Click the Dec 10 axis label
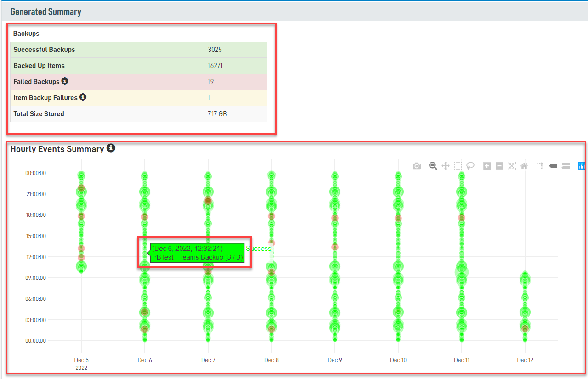Viewport: 588px width, 379px height. (x=398, y=360)
